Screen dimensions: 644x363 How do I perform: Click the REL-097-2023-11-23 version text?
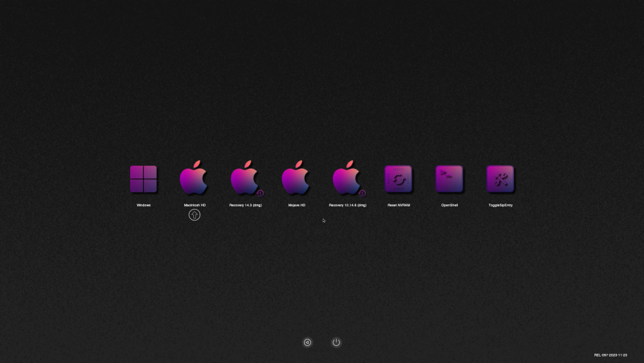point(611,355)
